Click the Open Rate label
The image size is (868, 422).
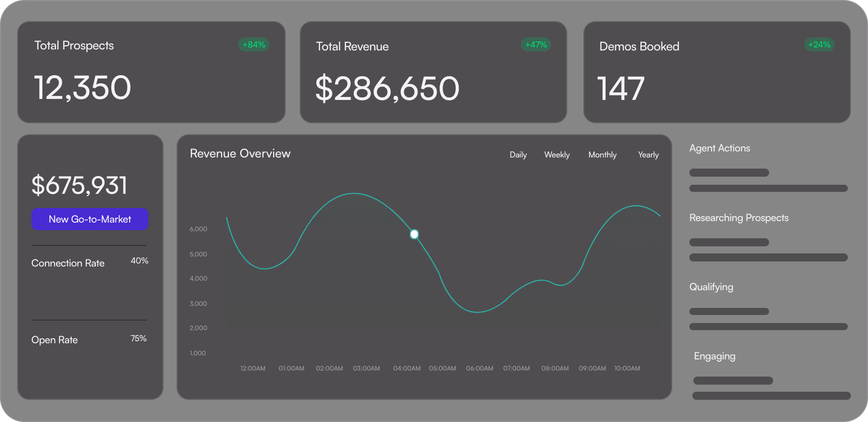pos(55,340)
